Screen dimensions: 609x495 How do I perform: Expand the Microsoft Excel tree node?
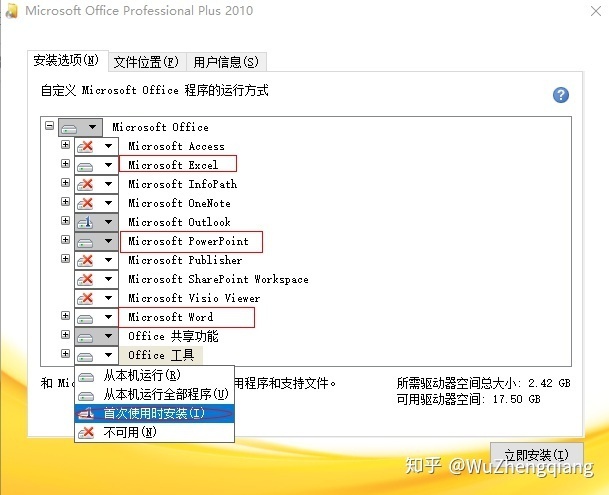pyautogui.click(x=65, y=164)
